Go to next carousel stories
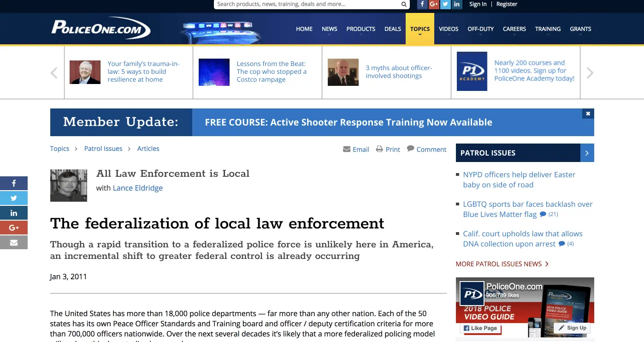644x342 pixels. pos(590,73)
